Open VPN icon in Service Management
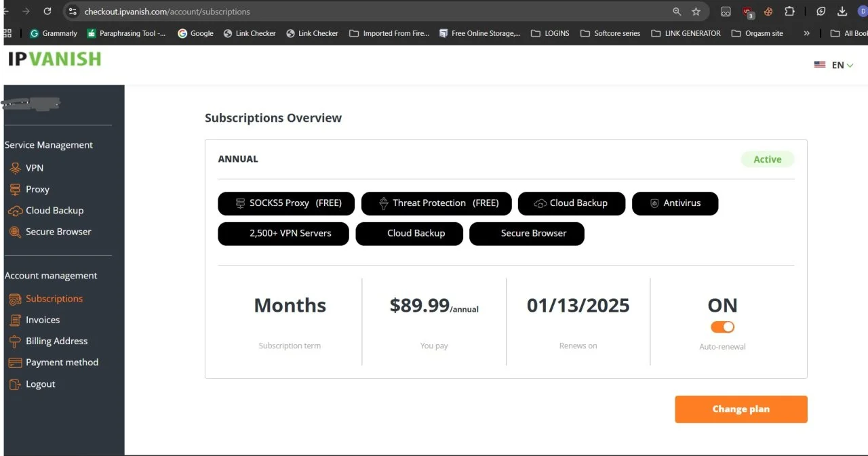This screenshot has height=456, width=868. tap(15, 168)
